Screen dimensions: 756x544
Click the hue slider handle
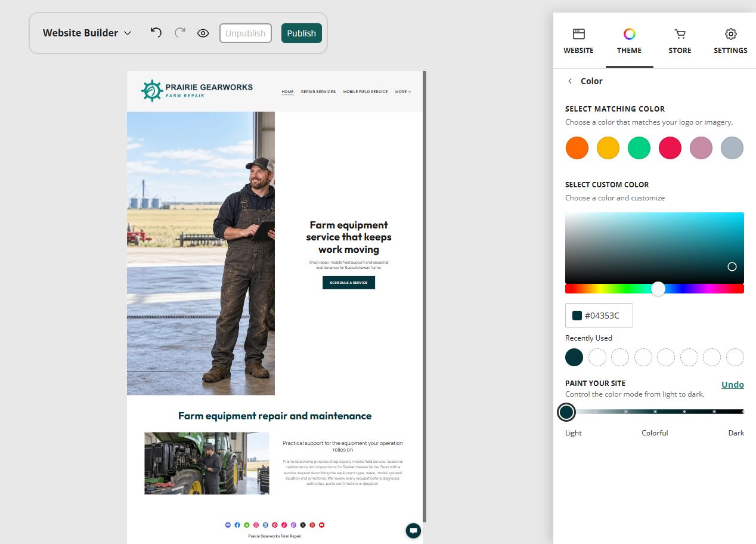(x=658, y=289)
